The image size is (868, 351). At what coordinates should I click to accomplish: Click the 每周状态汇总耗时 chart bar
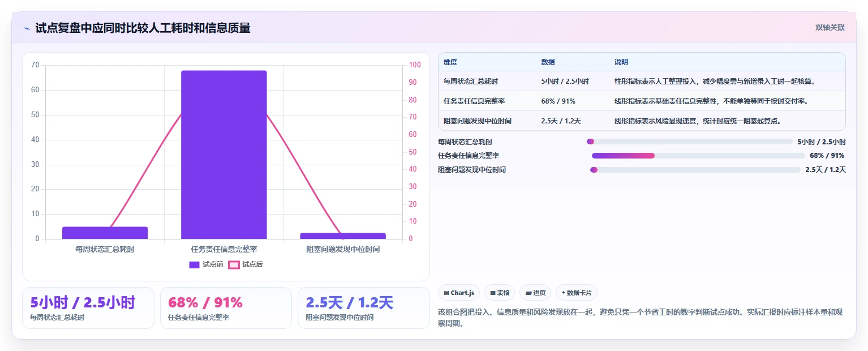(105, 233)
